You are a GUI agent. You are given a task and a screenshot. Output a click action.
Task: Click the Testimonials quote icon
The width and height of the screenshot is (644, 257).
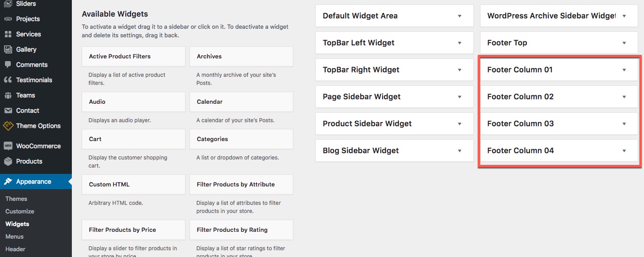tap(8, 80)
